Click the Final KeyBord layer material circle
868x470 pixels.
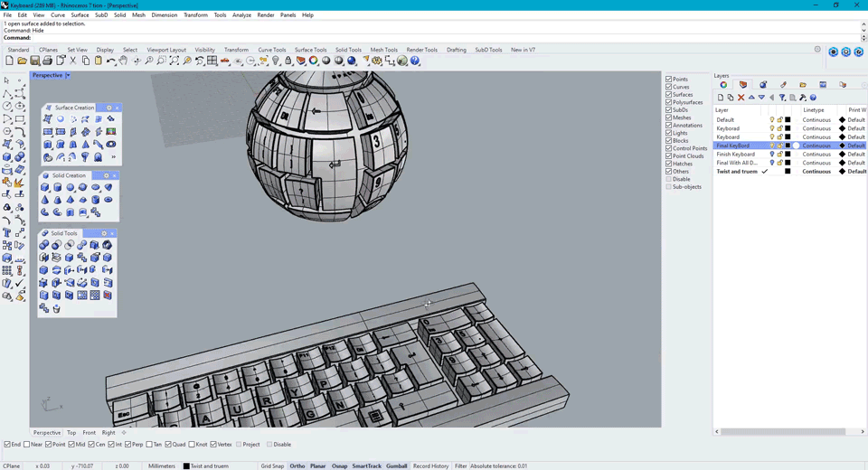click(796, 146)
